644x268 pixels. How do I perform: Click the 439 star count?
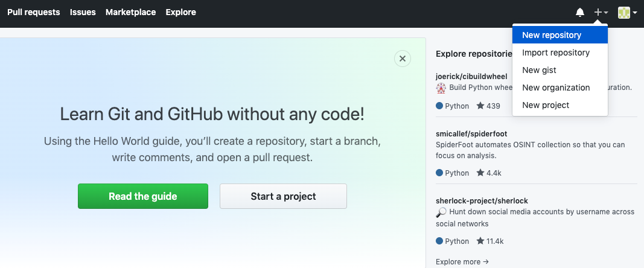click(x=493, y=106)
